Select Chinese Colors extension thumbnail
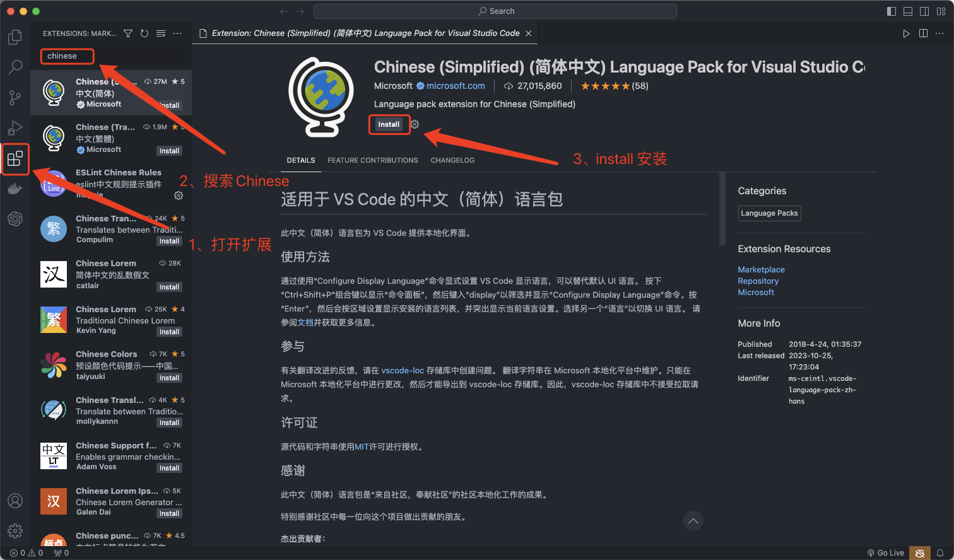Viewport: 954px width, 560px height. click(54, 365)
